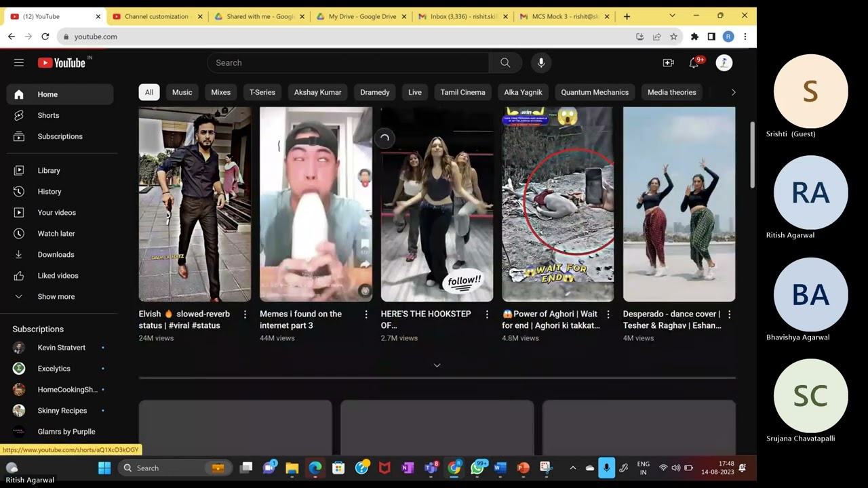Select the Music filter chip
868x488 pixels.
[x=182, y=92]
